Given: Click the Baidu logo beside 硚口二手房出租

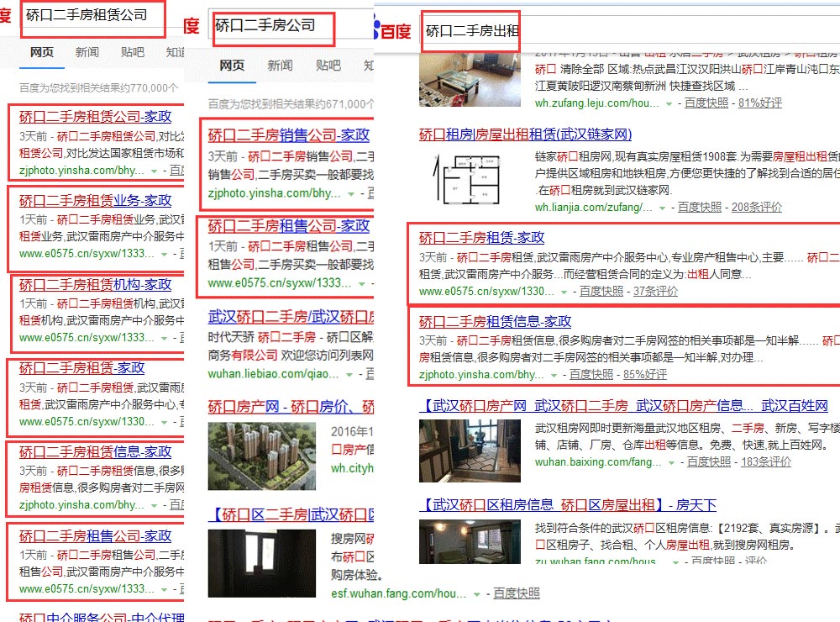Looking at the screenshot, I should point(392,30).
